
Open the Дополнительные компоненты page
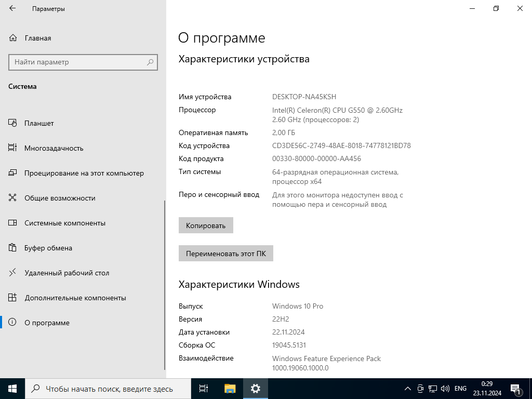point(83,298)
